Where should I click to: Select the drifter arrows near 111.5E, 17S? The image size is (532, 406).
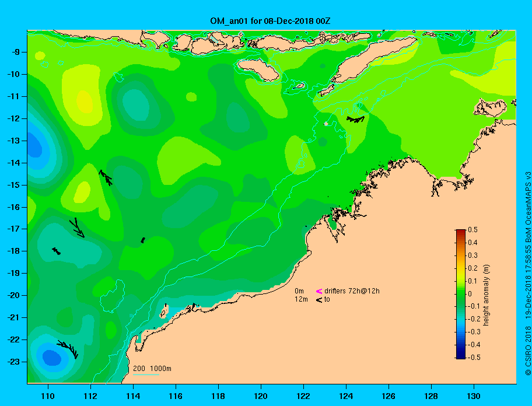tap(77, 228)
